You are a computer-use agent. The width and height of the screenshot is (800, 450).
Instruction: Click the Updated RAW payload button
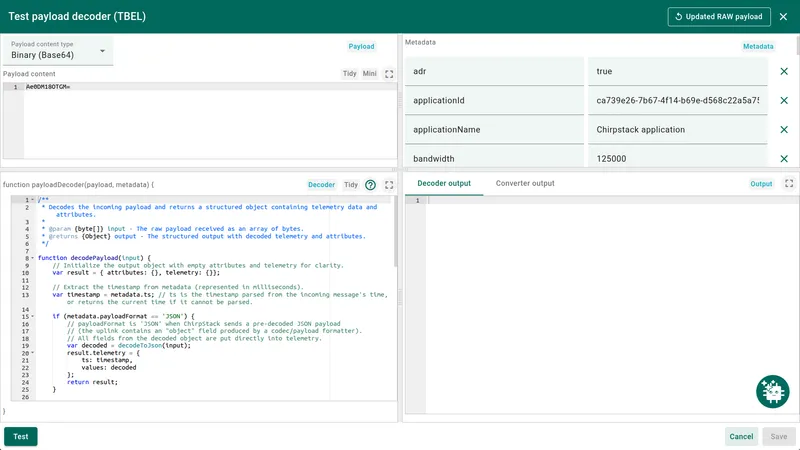(x=719, y=16)
